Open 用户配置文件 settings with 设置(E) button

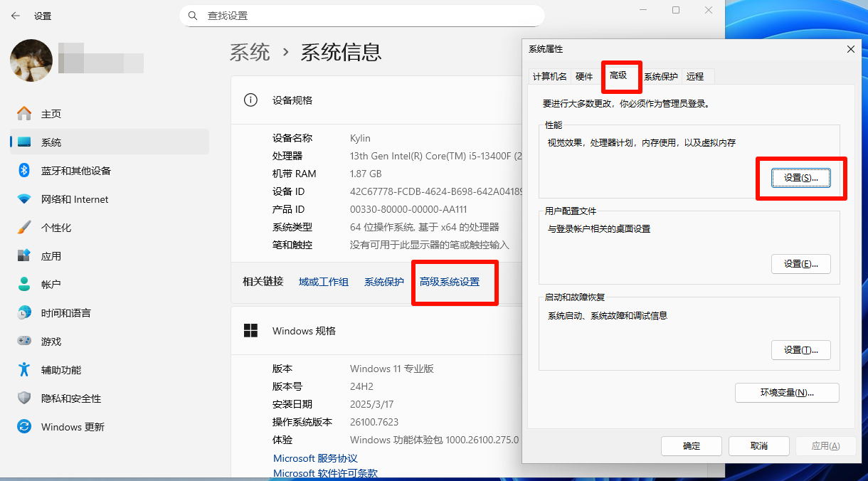pos(801,264)
